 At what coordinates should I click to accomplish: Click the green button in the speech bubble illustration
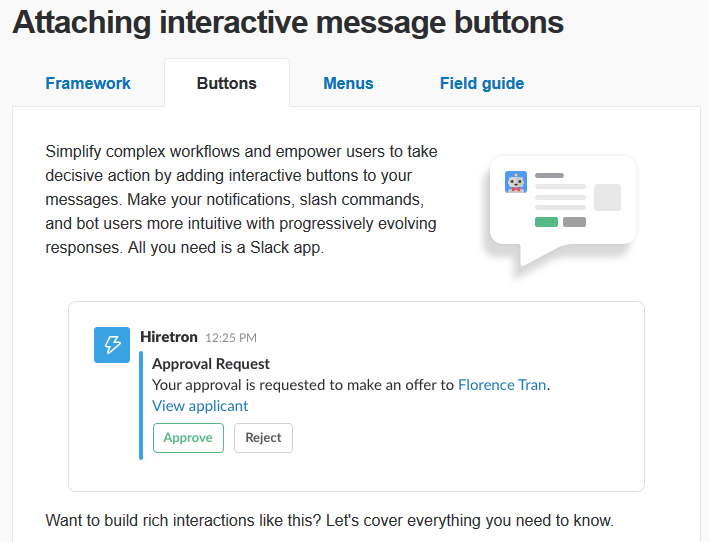tap(546, 222)
